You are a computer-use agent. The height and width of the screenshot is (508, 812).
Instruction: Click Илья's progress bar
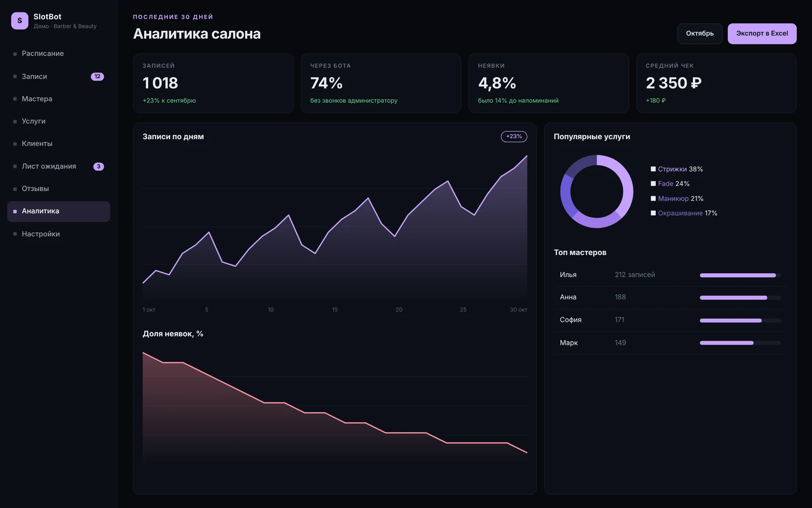coord(740,275)
